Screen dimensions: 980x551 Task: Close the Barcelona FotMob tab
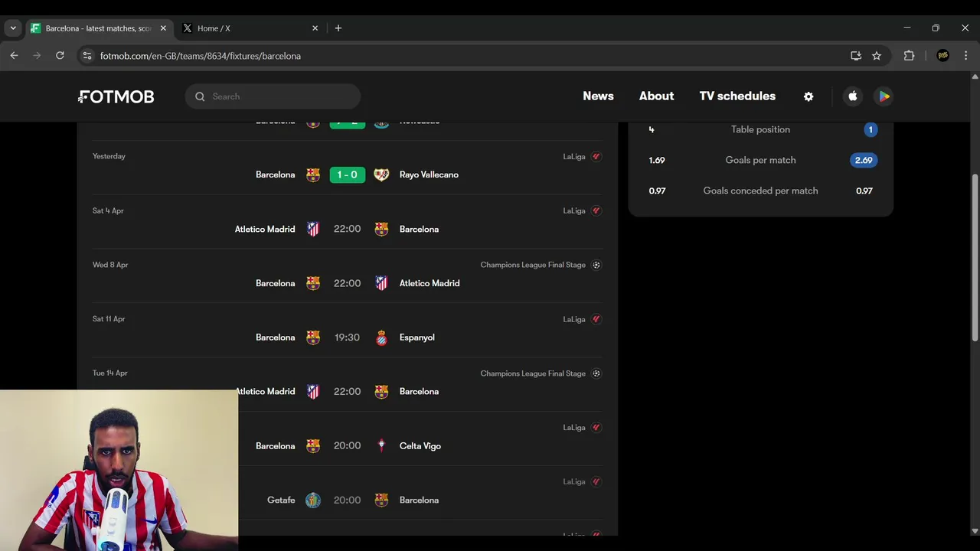click(x=163, y=28)
